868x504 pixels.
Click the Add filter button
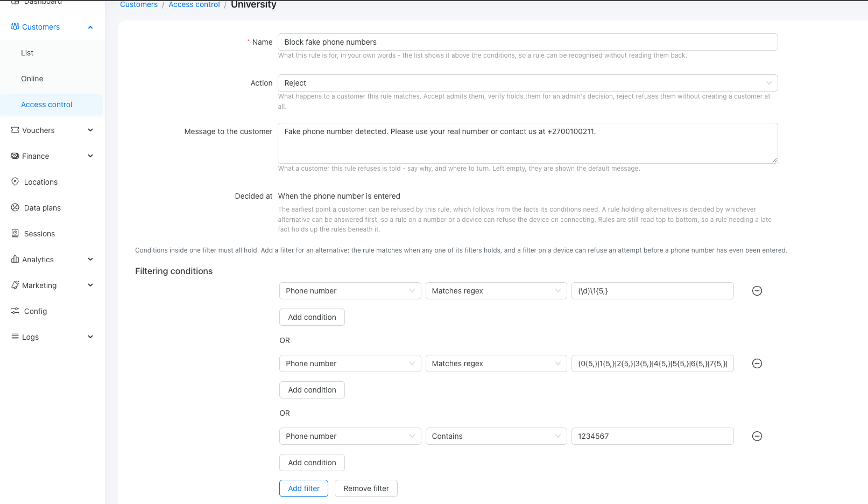click(x=304, y=488)
